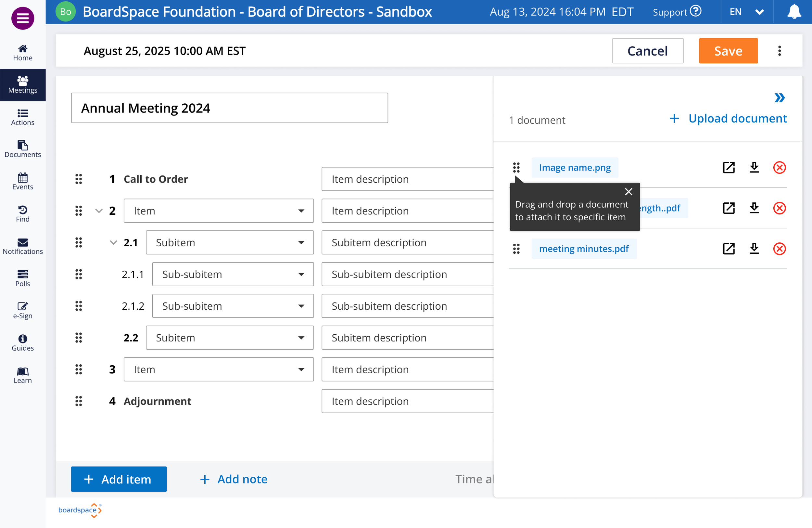The image size is (812, 528).
Task: Click the notifications bell icon
Action: pyautogui.click(x=793, y=12)
